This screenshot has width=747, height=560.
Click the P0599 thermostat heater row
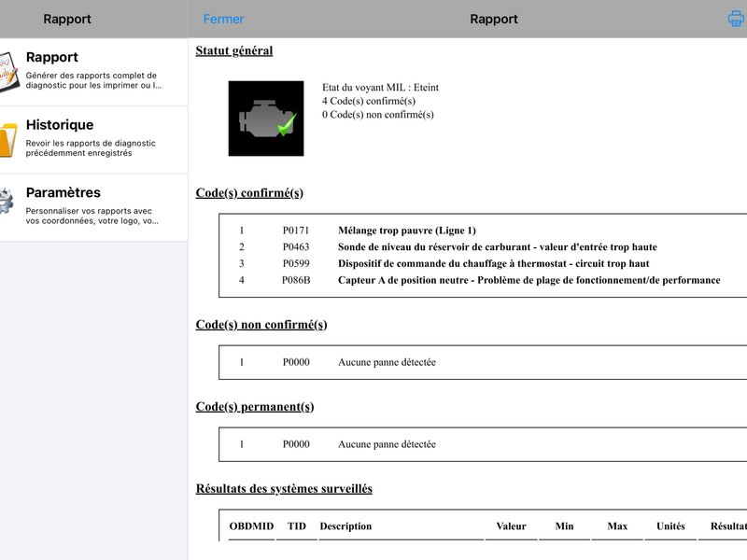481,264
